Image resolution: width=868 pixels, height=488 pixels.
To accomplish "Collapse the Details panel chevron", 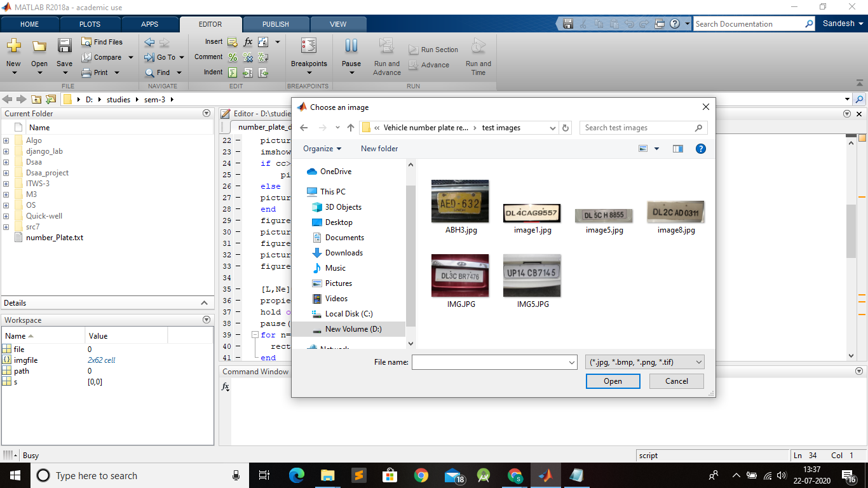I will [x=205, y=303].
